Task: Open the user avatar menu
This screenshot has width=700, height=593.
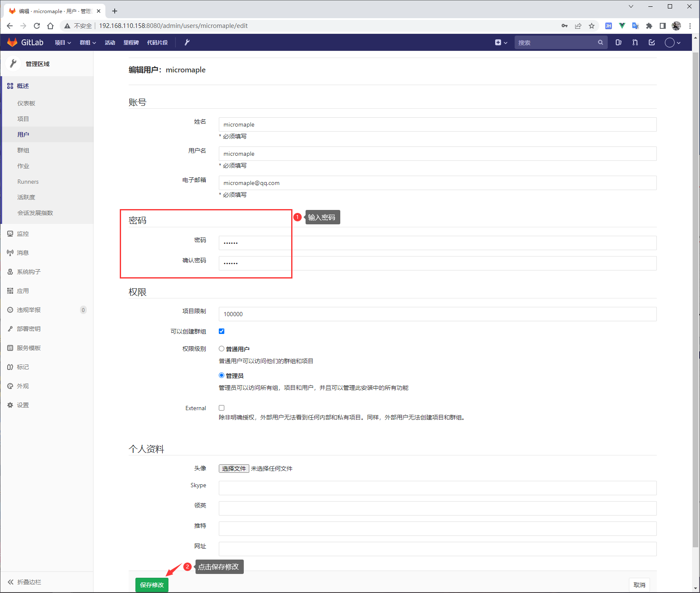Action: (672, 42)
